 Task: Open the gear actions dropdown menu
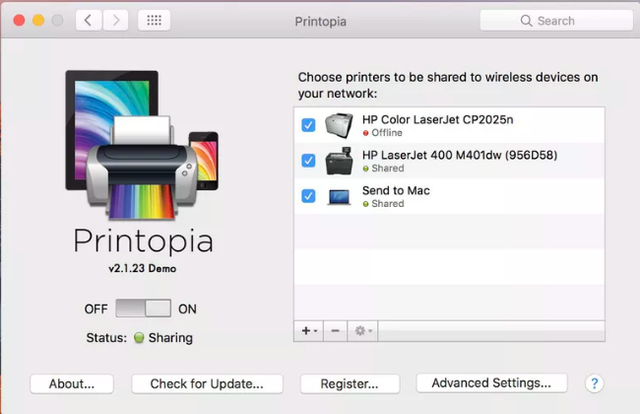(362, 329)
